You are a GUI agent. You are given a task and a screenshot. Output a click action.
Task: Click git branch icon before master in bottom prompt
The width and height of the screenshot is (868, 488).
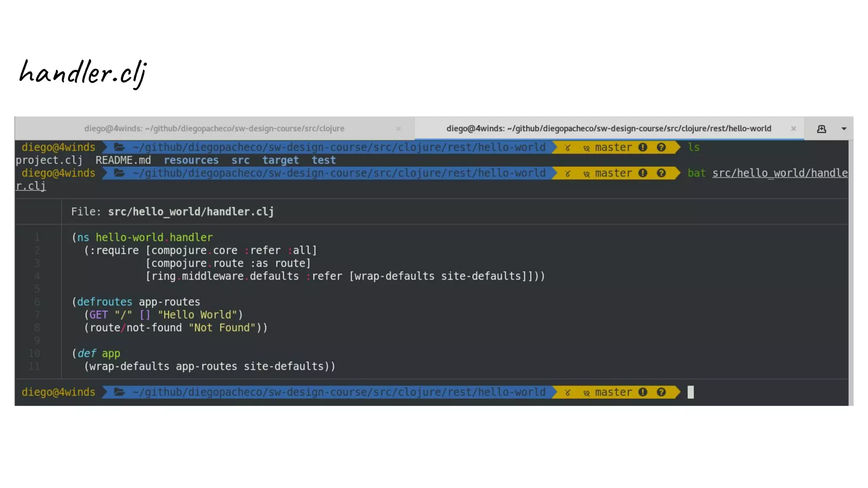[x=587, y=393]
